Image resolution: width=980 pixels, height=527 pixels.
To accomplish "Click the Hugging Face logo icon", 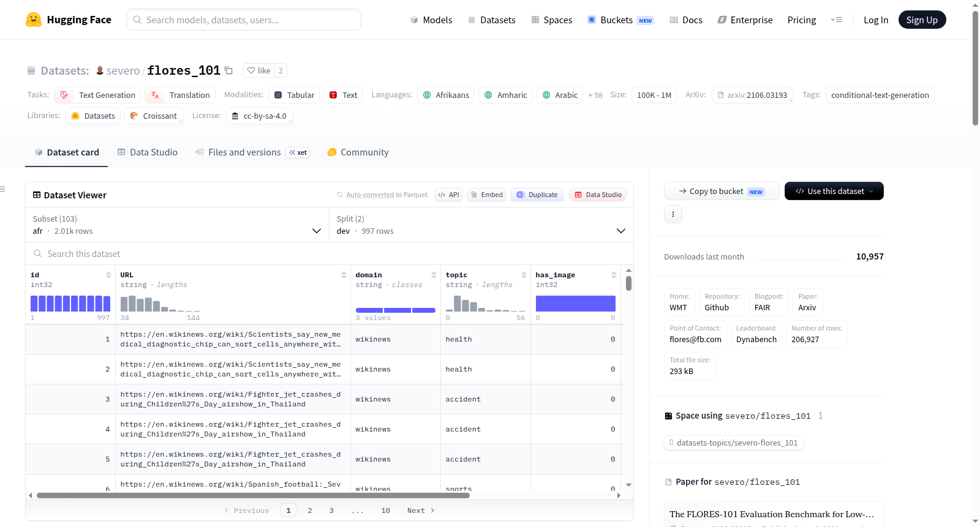I will (34, 20).
